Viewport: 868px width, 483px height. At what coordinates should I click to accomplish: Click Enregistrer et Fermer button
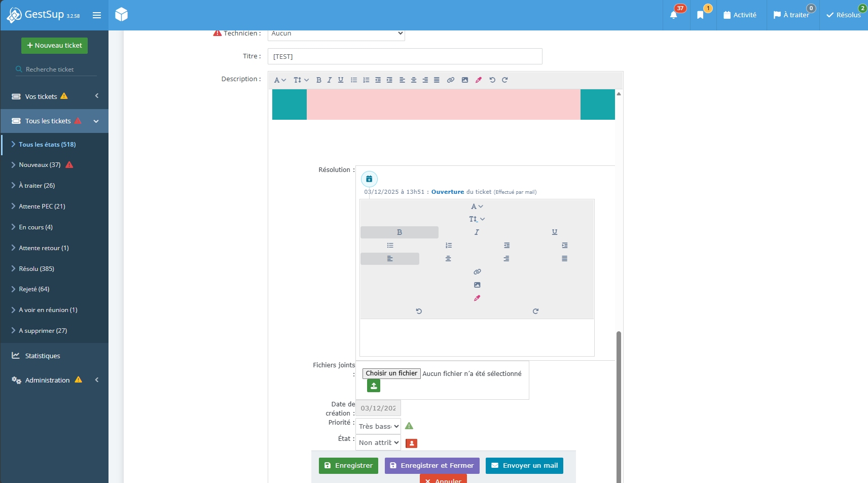click(432, 466)
